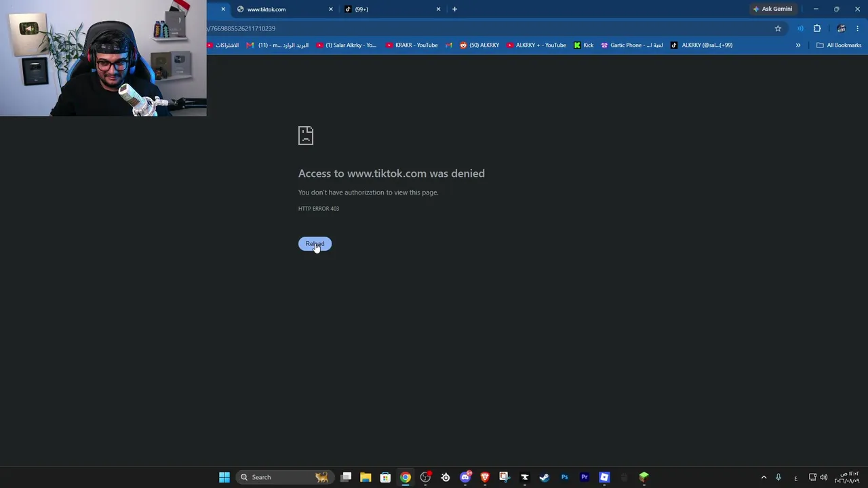Image resolution: width=868 pixels, height=488 pixels.
Task: Open the Extensions puzzle icon
Action: 817,28
